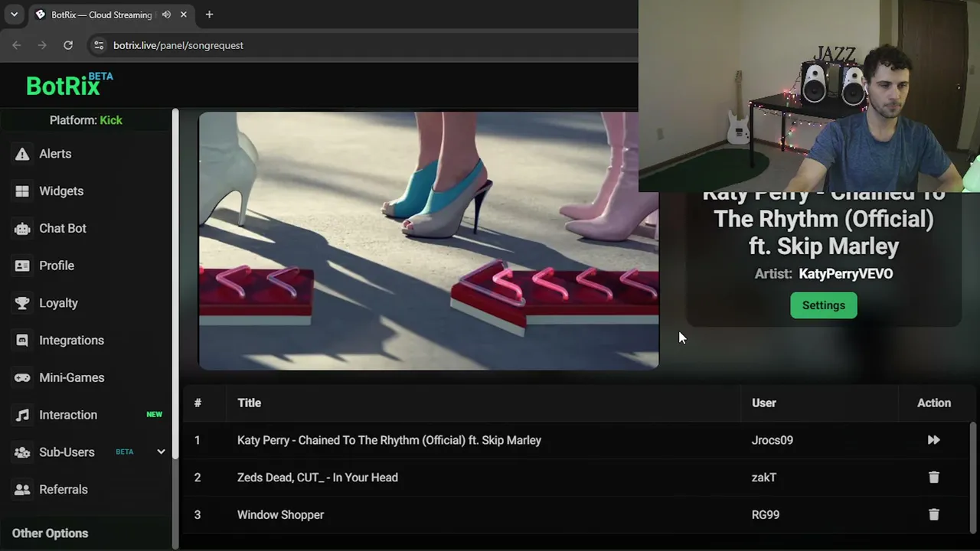
Task: Click the Referrals users icon
Action: click(22, 490)
